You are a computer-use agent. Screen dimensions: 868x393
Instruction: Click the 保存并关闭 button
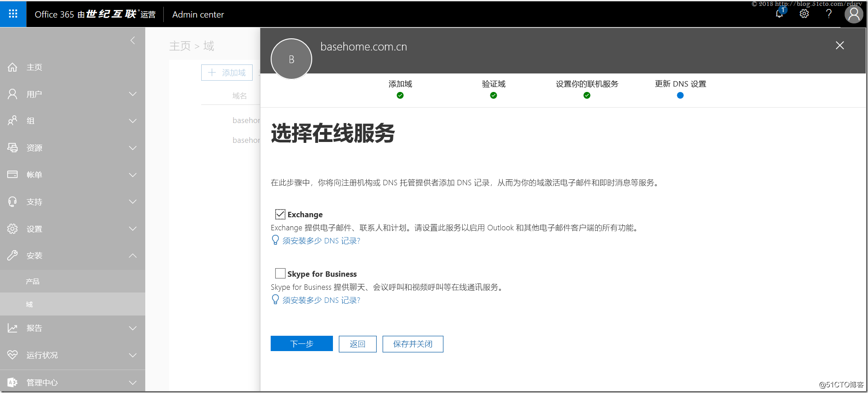tap(413, 344)
